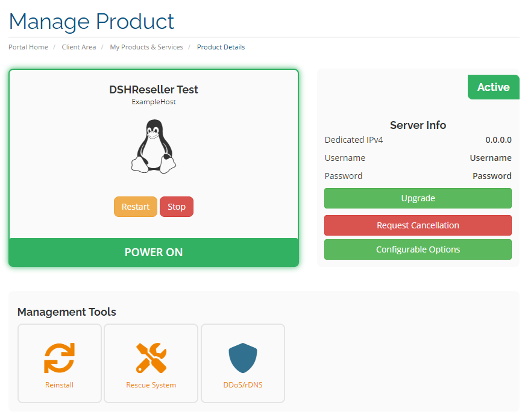Go to Portal Home breadcrumb

[x=28, y=47]
